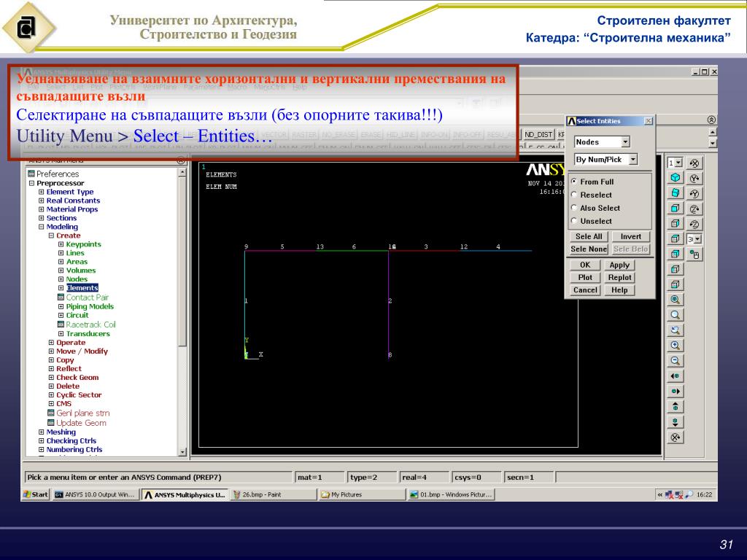The height and width of the screenshot is (560, 747).
Task: Click the ND_DIST toolbar button
Action: click(538, 135)
